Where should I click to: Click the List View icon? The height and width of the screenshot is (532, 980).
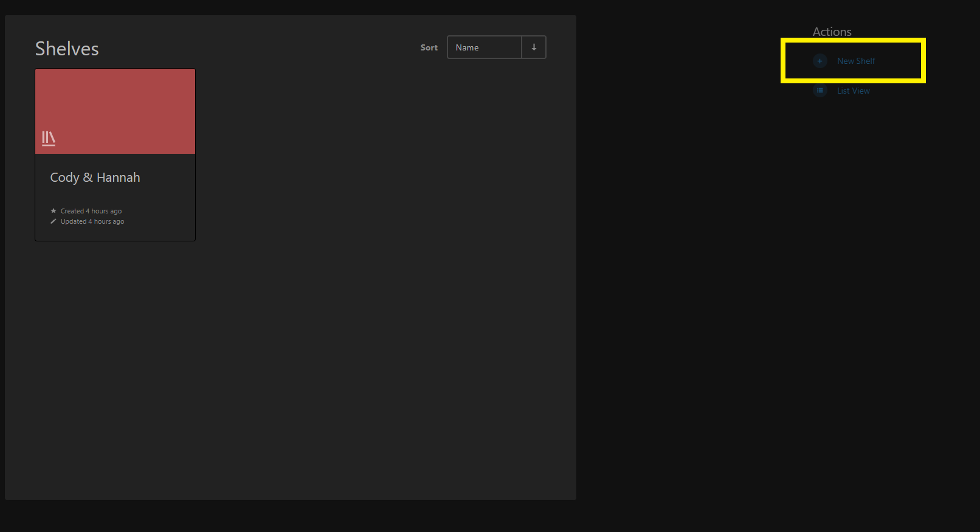click(x=820, y=91)
